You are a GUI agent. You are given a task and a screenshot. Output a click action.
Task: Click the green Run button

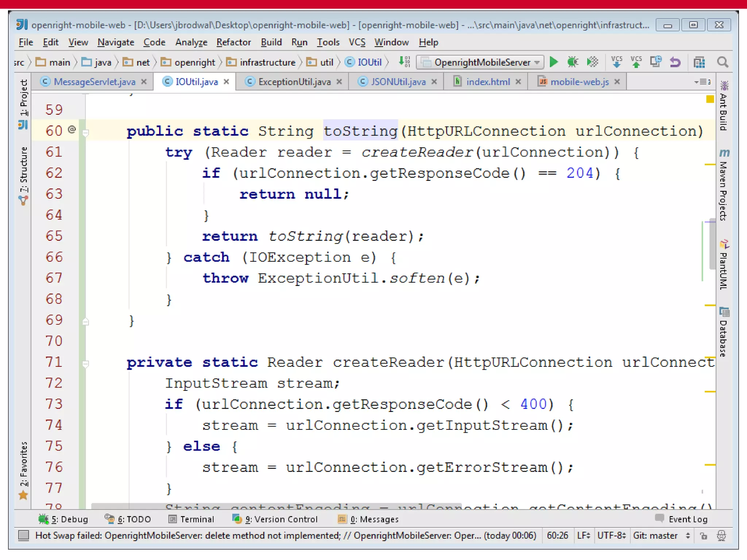click(x=553, y=62)
